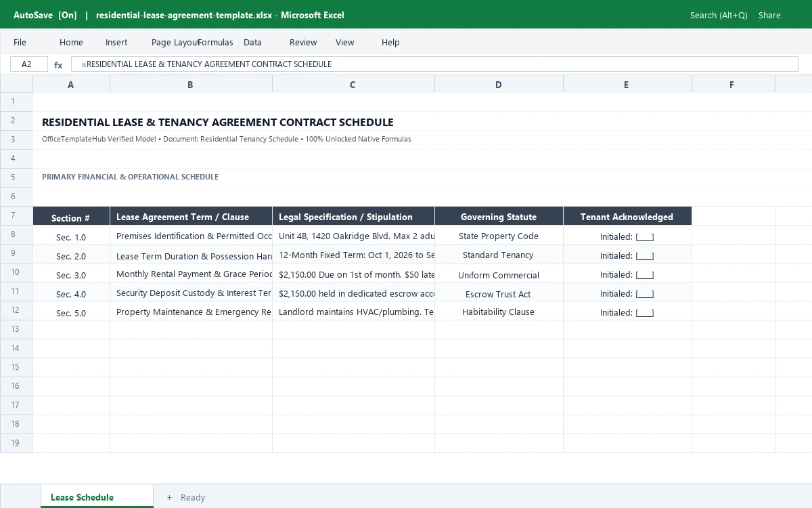
Task: Open the File menu
Action: 20,42
